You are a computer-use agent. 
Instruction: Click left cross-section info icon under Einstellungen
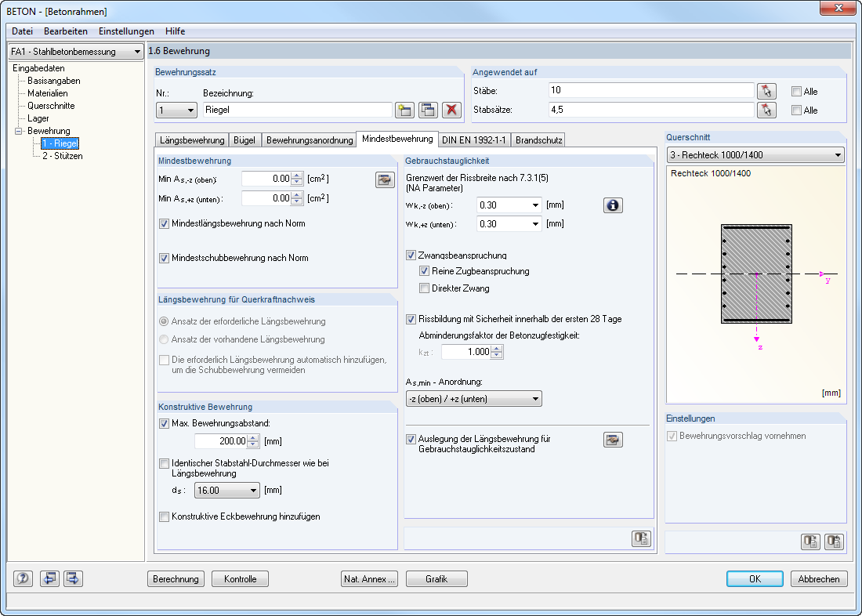point(810,542)
